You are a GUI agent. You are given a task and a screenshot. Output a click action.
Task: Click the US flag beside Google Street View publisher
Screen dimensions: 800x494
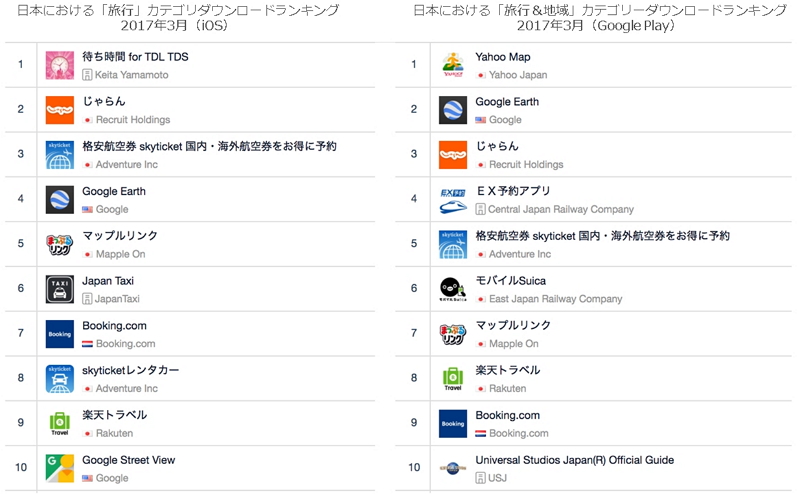pyautogui.click(x=88, y=478)
